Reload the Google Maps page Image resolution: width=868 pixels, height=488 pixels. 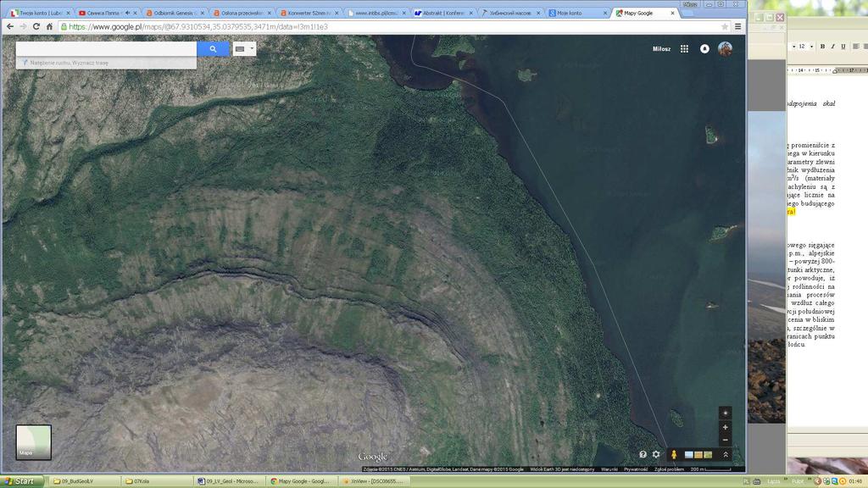(x=36, y=26)
